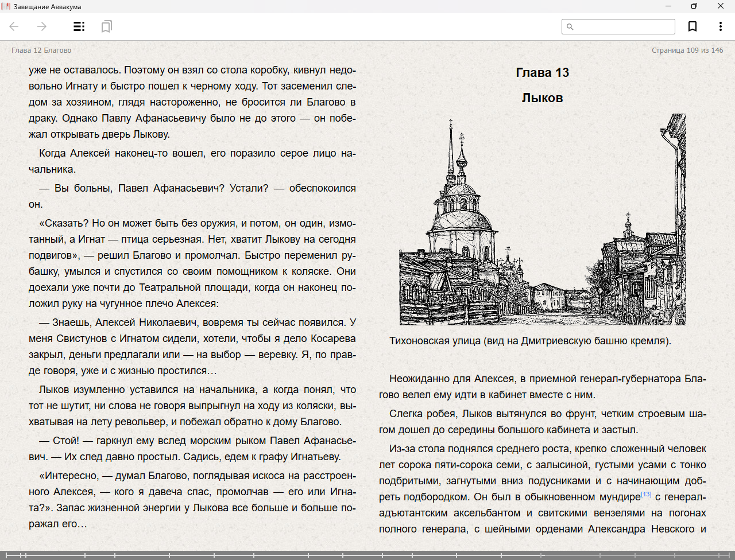
Task: Click the Tikhonovskaya street illustration
Action: 543,220
